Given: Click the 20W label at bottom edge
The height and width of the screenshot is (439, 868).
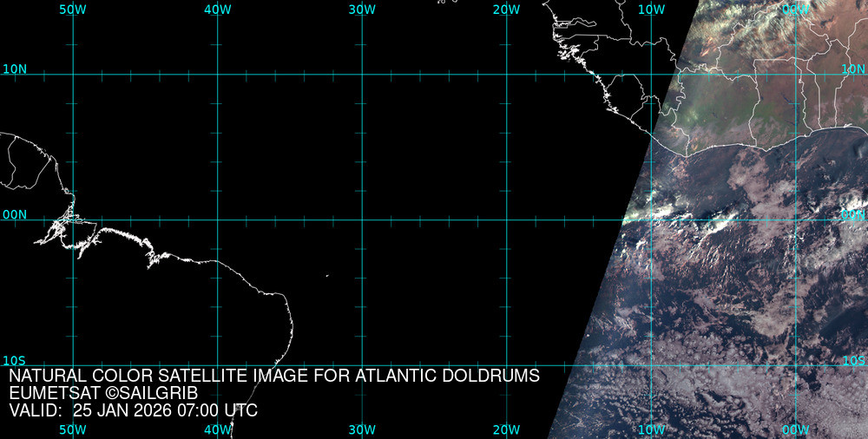Looking at the screenshot, I should point(506,429).
